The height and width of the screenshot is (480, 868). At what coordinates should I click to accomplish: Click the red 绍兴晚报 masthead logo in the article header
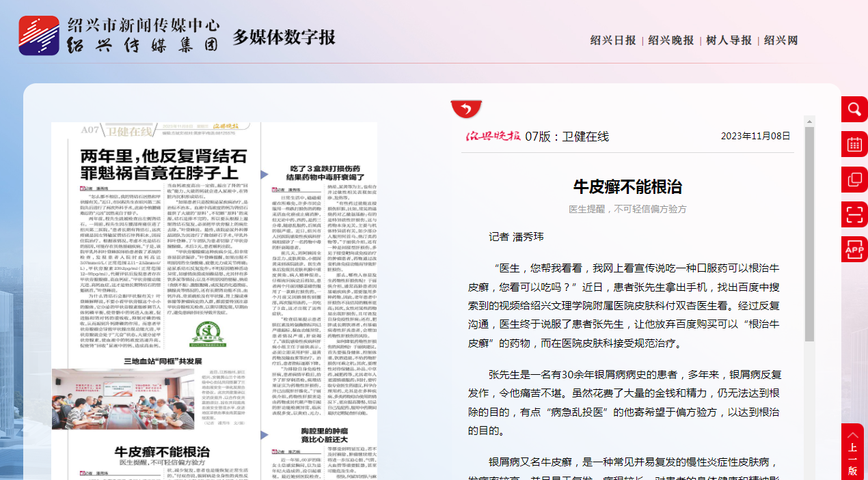click(493, 136)
